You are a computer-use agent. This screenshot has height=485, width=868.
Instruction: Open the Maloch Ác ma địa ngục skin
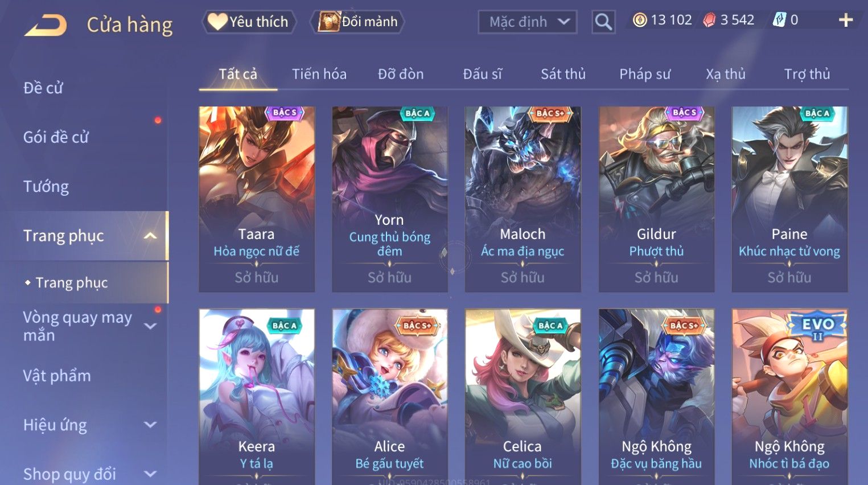pyautogui.click(x=523, y=199)
